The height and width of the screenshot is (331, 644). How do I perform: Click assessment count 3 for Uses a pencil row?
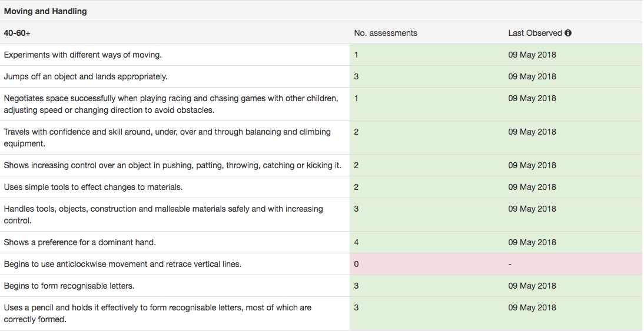(356, 307)
